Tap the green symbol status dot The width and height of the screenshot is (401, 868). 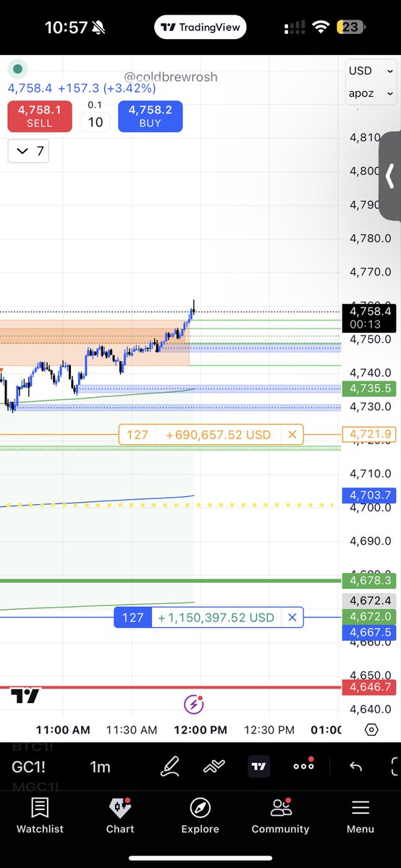coord(18,70)
